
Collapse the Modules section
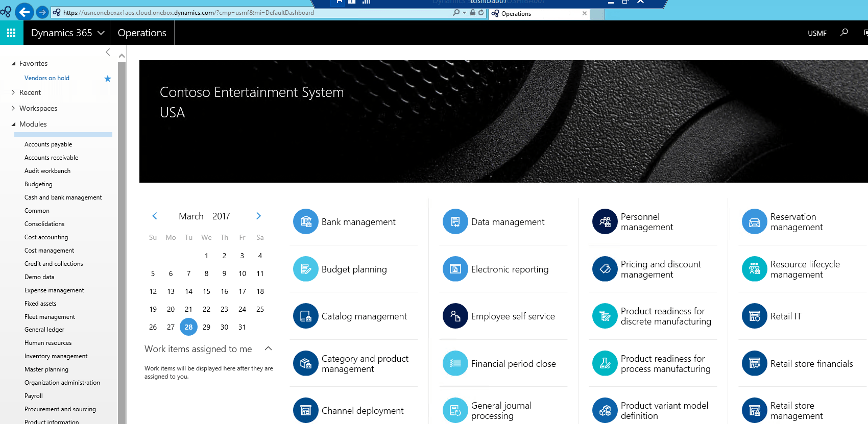pos(13,124)
